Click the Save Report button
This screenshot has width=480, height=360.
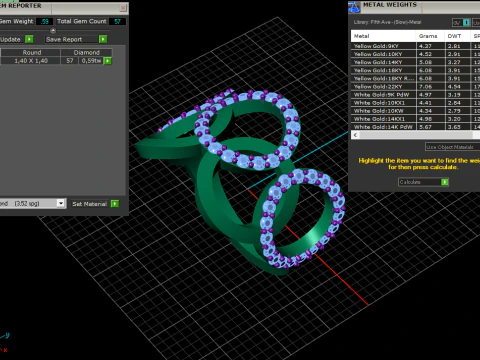(72, 39)
